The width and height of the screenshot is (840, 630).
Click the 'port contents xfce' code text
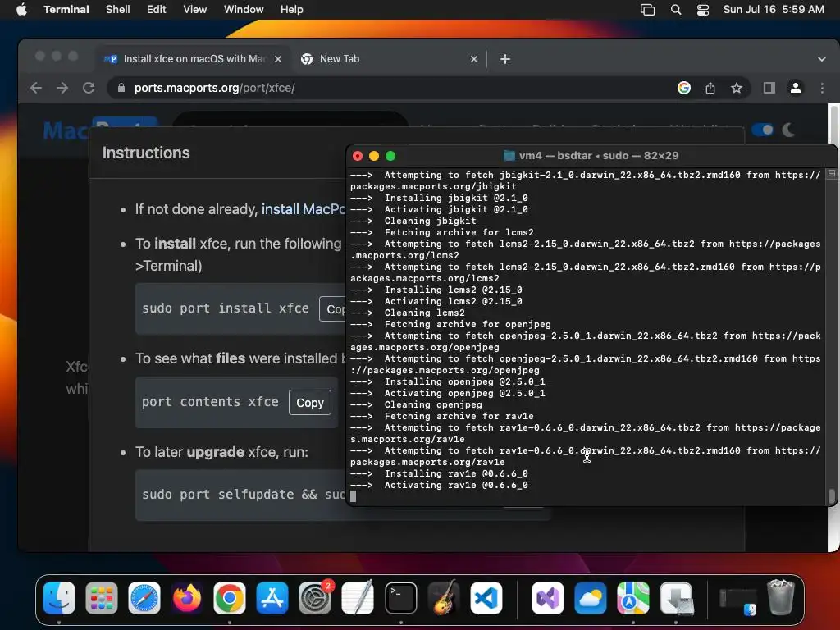pyautogui.click(x=210, y=402)
